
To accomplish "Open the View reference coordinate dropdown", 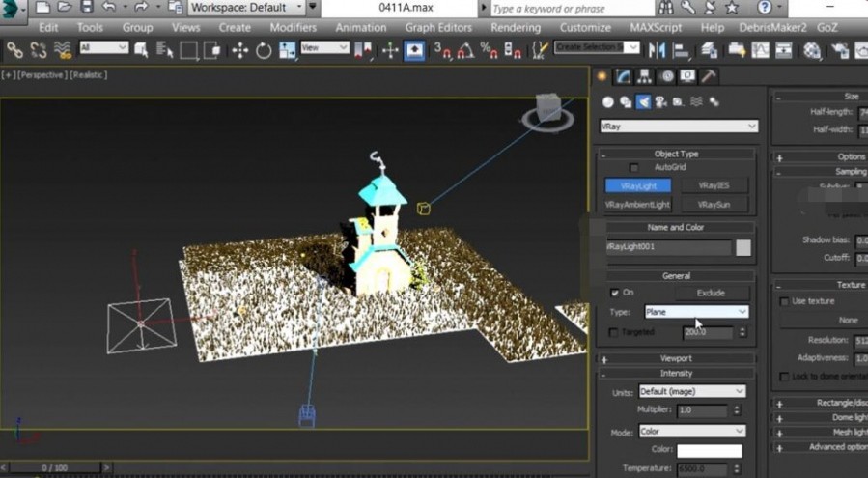I will click(x=325, y=48).
